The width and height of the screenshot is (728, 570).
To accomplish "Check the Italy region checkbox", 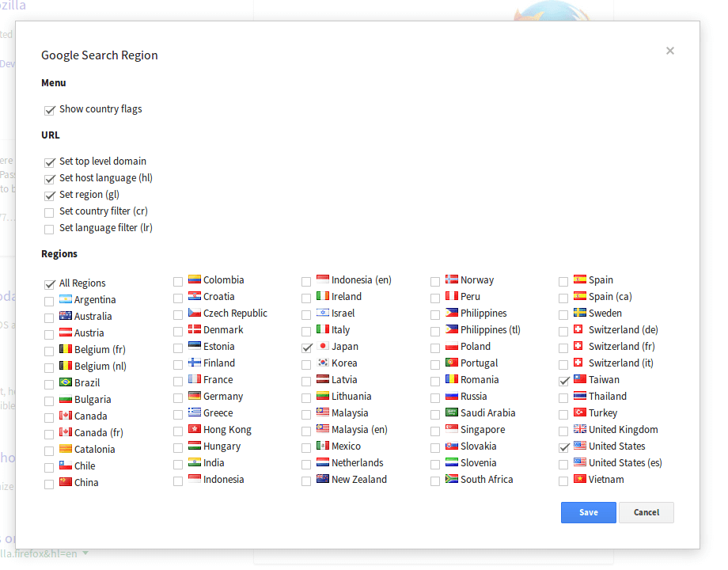I will [306, 331].
